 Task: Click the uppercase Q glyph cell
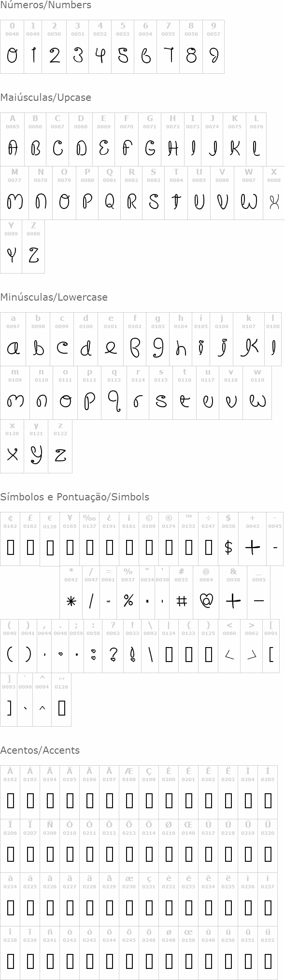(110, 193)
